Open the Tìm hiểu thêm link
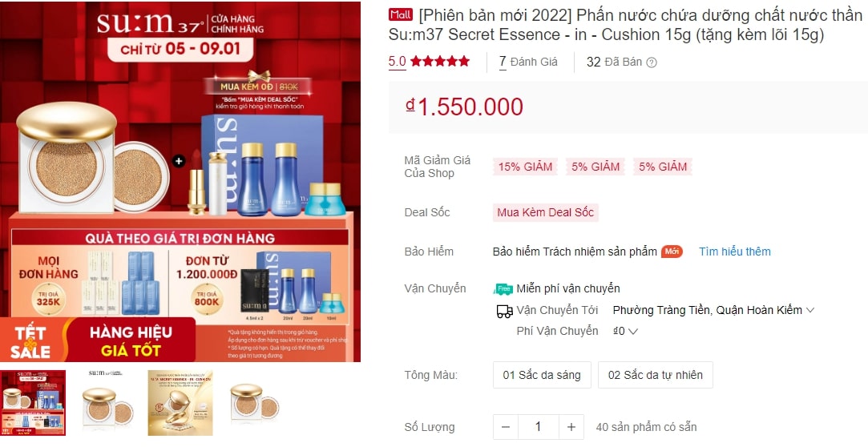Screen dimensions: 868x447 click(x=735, y=252)
